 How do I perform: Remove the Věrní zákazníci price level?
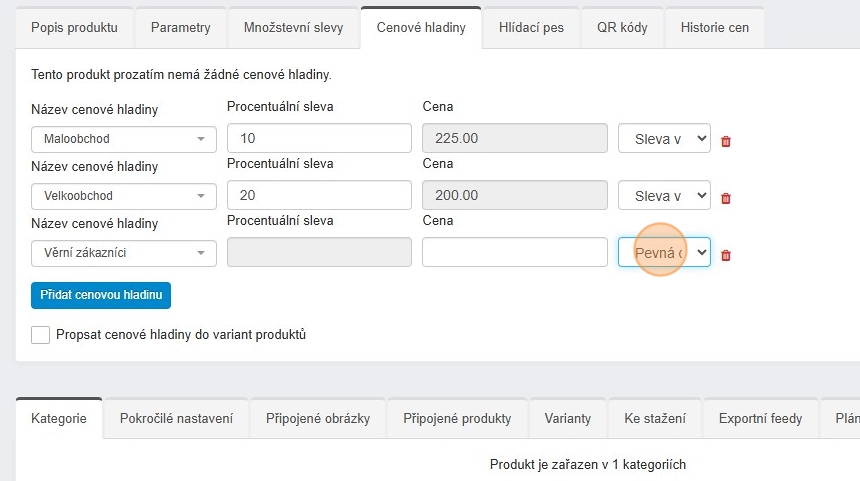pyautogui.click(x=726, y=255)
